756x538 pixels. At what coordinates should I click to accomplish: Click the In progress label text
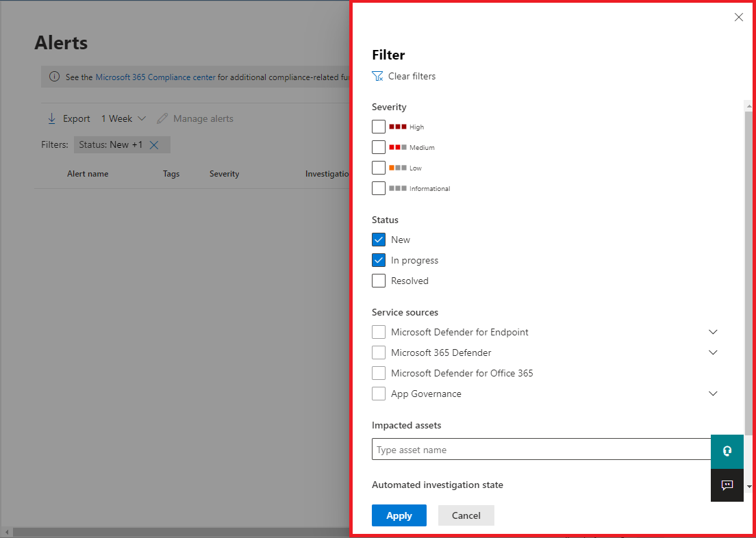[x=415, y=260]
